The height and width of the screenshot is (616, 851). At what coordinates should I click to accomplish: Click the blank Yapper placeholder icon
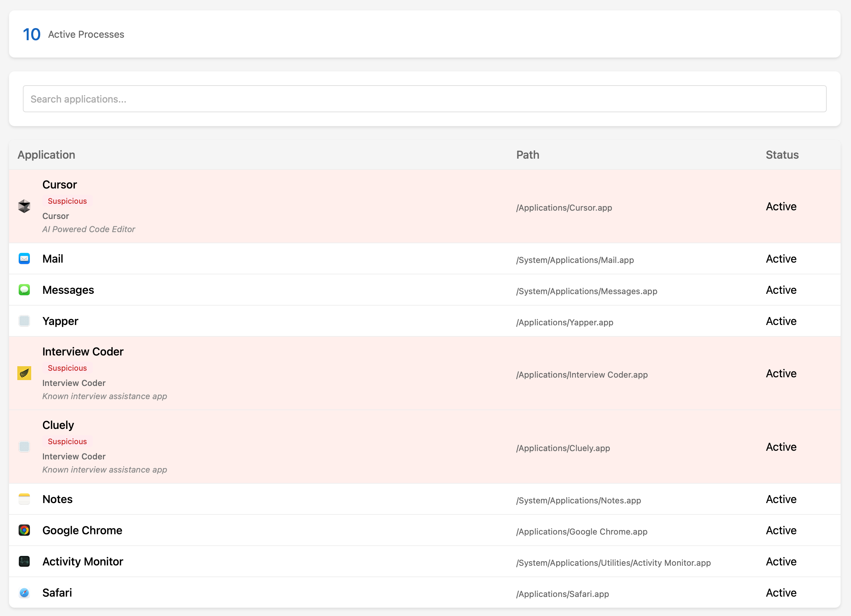click(24, 321)
